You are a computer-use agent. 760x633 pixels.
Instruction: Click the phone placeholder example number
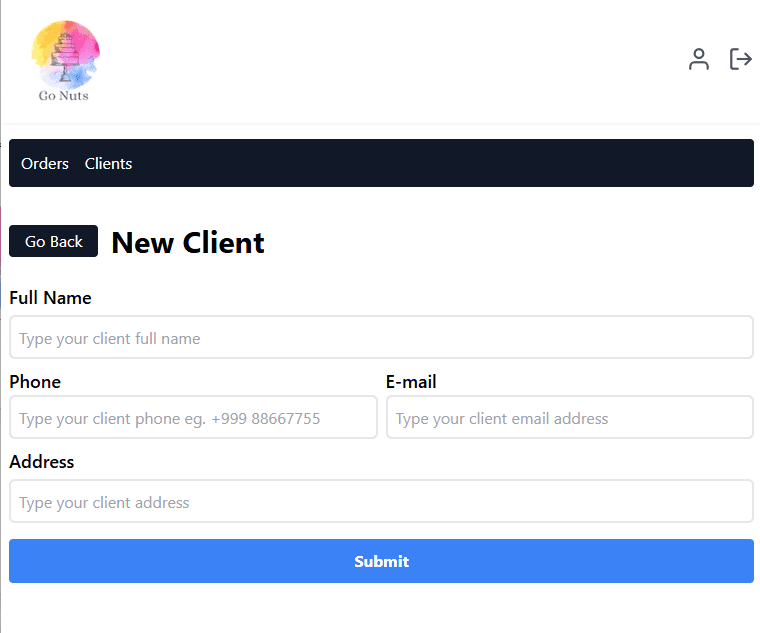point(266,418)
